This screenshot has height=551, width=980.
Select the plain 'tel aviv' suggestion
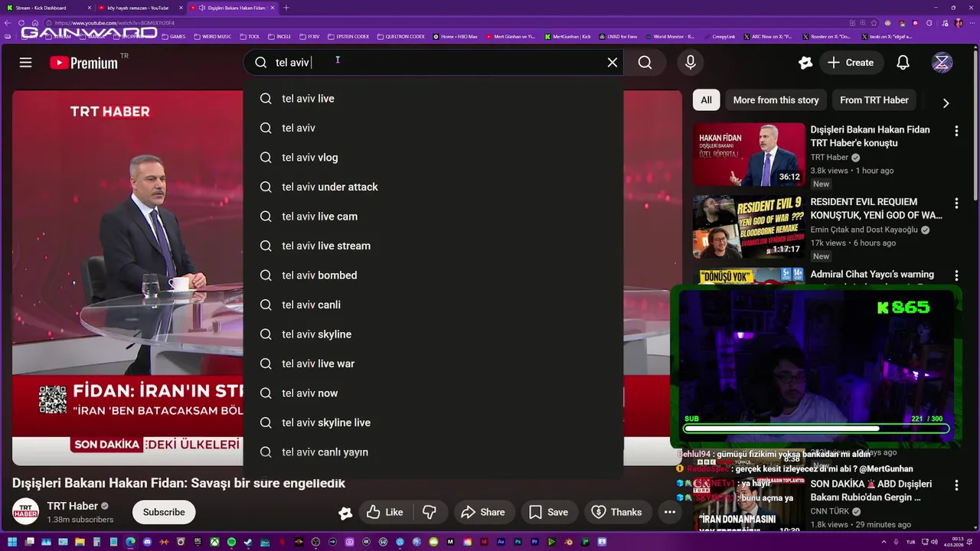(x=433, y=128)
